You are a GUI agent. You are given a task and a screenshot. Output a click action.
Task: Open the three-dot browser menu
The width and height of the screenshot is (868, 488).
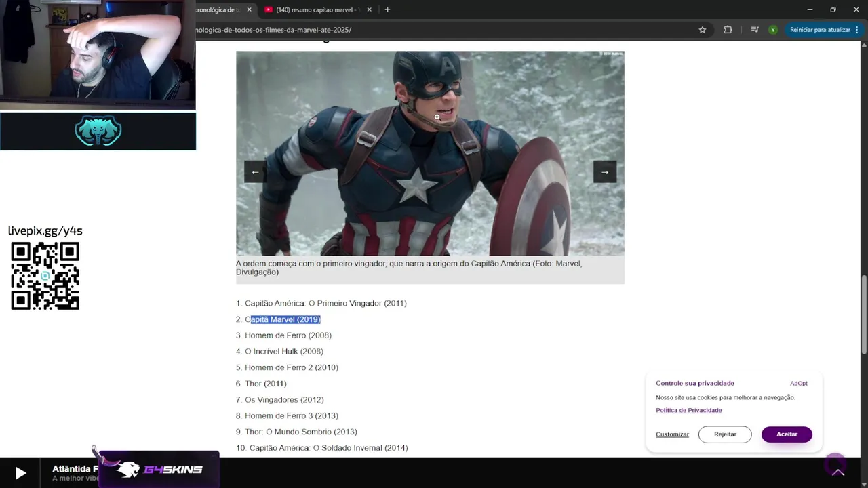pyautogui.click(x=857, y=30)
